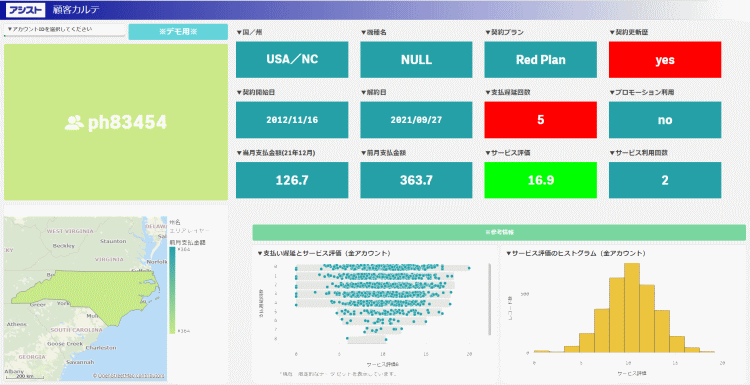Screen dimensions: 750x385
Task: Click the promotion usage no tile
Action: tap(665, 120)
